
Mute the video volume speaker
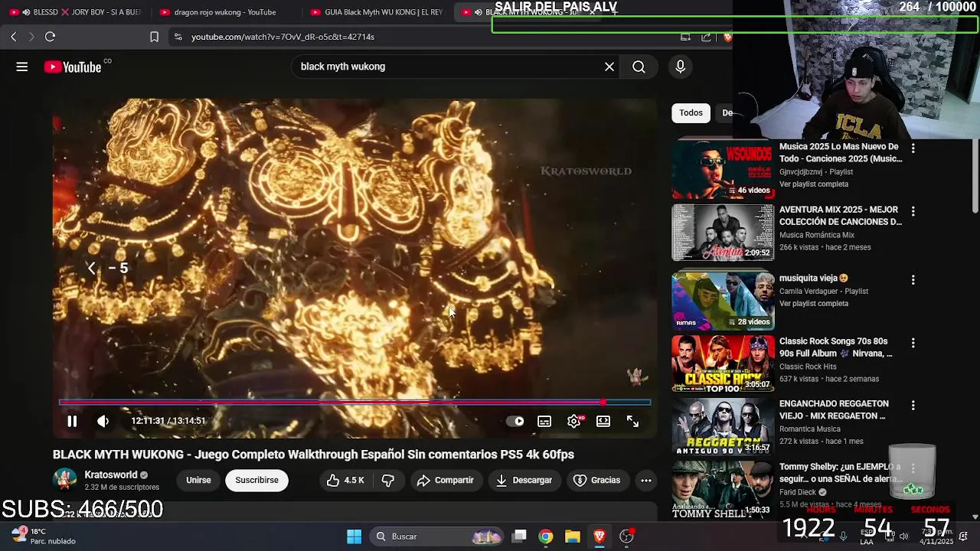tap(103, 421)
